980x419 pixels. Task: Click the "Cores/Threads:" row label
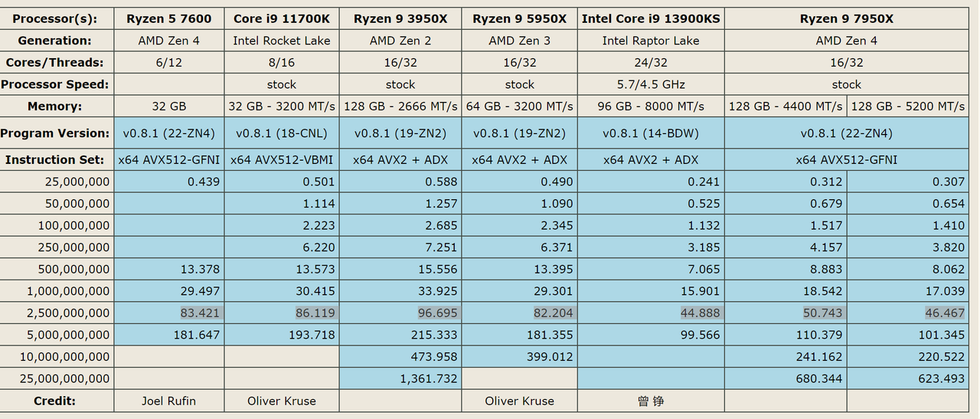coord(54,62)
